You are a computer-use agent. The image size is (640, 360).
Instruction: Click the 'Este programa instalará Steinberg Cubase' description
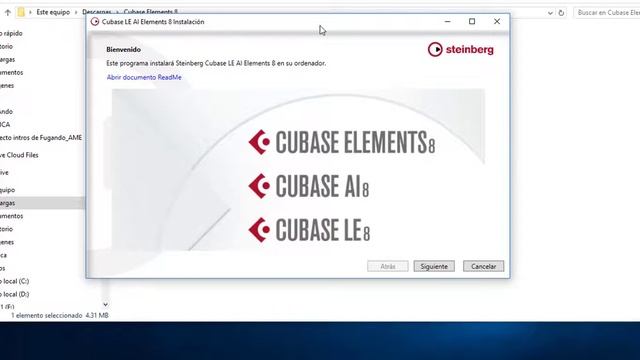click(216, 63)
